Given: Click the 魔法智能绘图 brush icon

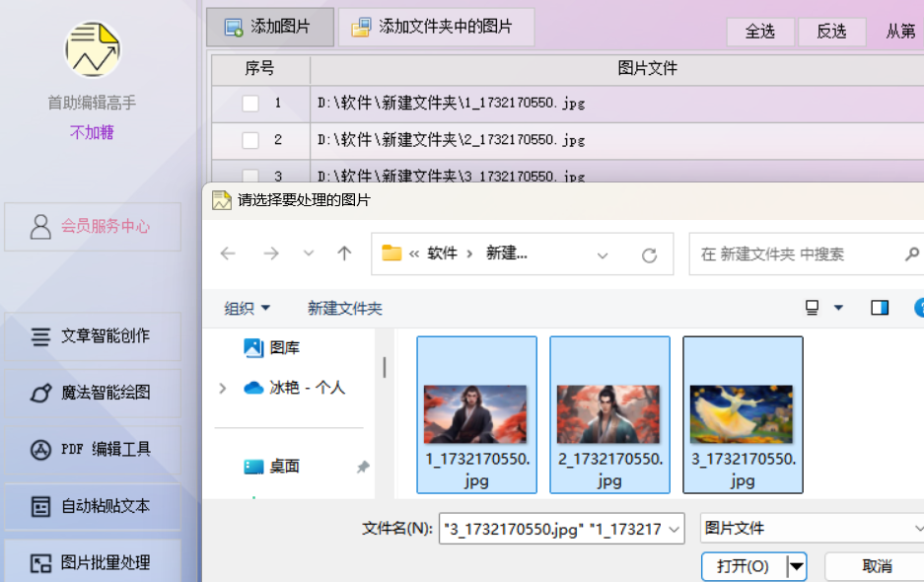Looking at the screenshot, I should [40, 393].
